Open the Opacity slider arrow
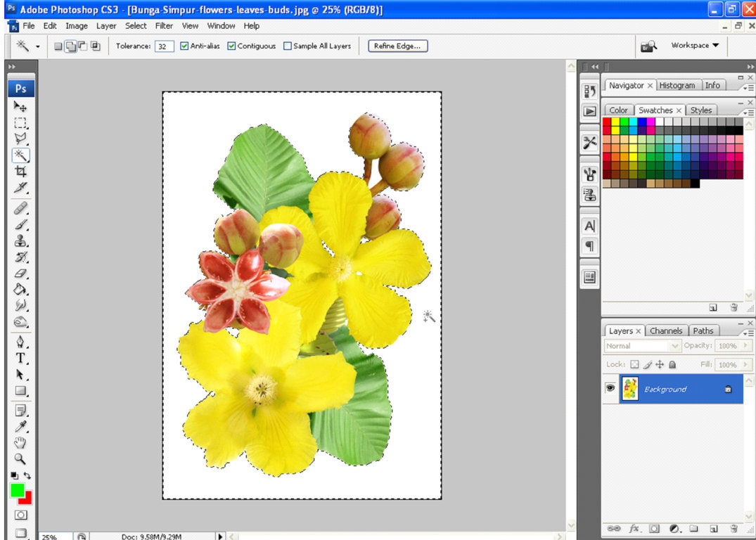Screen dimensions: 756x540 click(x=746, y=346)
